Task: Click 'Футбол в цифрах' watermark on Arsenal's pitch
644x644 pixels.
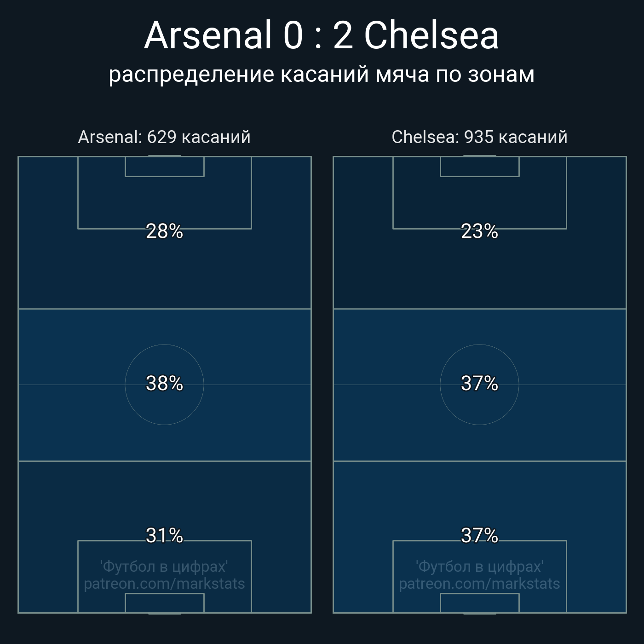Action: (164, 566)
